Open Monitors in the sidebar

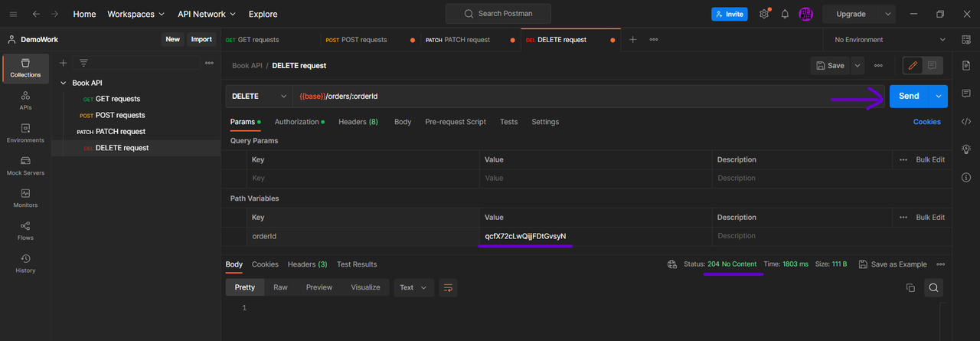[25, 198]
